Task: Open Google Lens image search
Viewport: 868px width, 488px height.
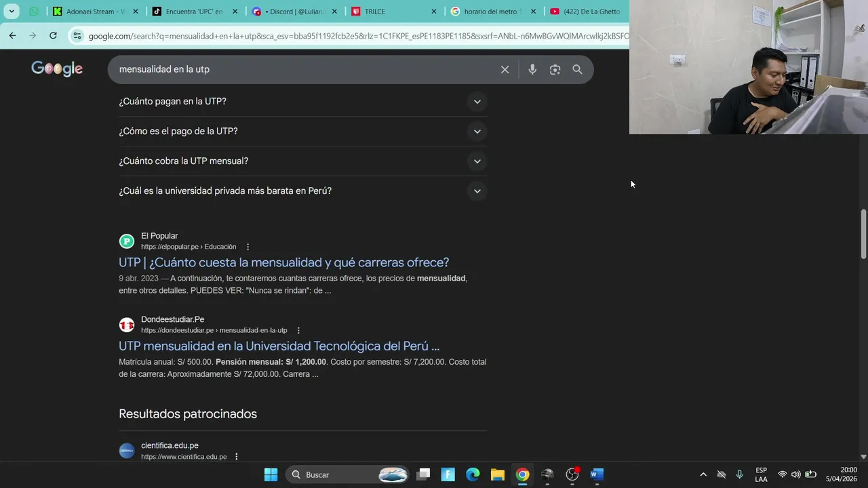Action: pos(555,69)
